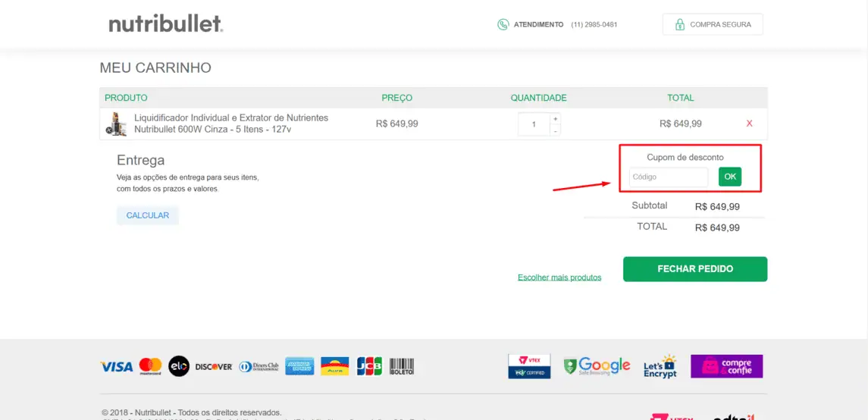This screenshot has width=868, height=420.
Task: Click the American Express icon
Action: 299,366
